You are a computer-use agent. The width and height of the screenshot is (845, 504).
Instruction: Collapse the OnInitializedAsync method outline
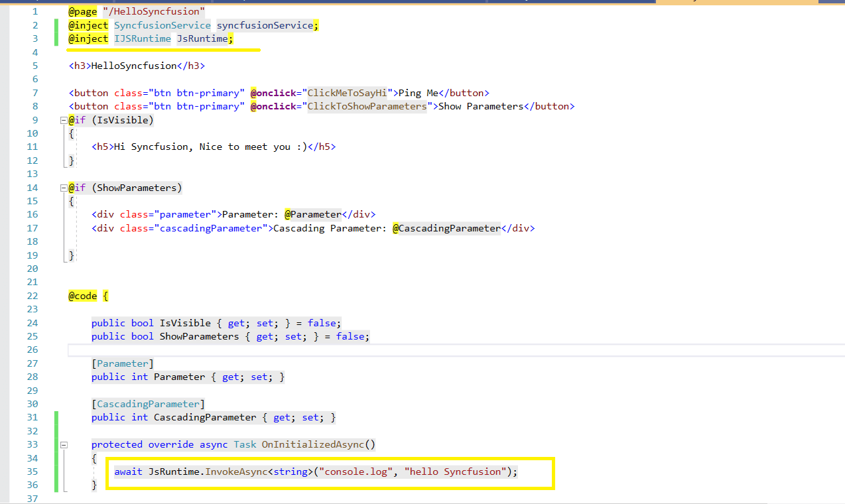point(64,445)
